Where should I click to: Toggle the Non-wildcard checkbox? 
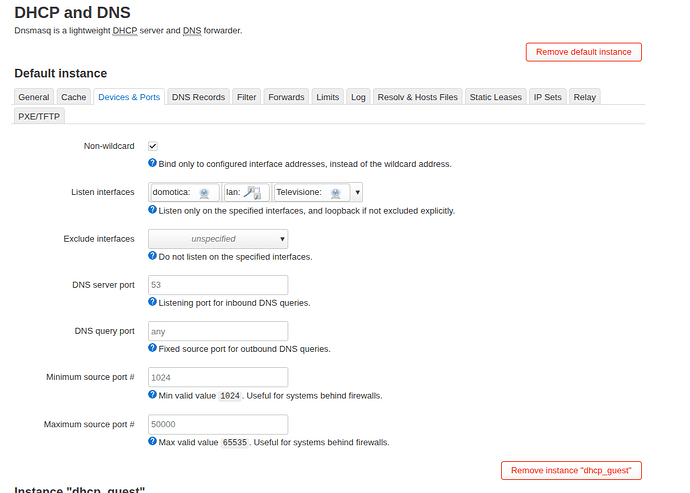click(x=153, y=146)
